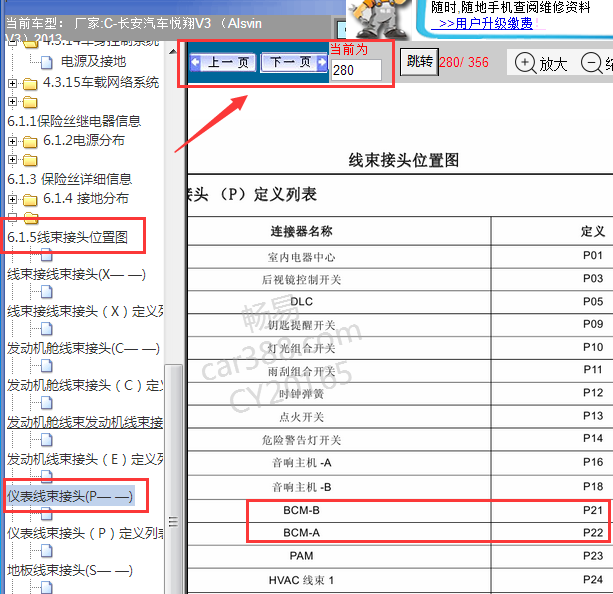The height and width of the screenshot is (594, 613).
Task: Go to next page with 下一页 button
Action: (294, 63)
